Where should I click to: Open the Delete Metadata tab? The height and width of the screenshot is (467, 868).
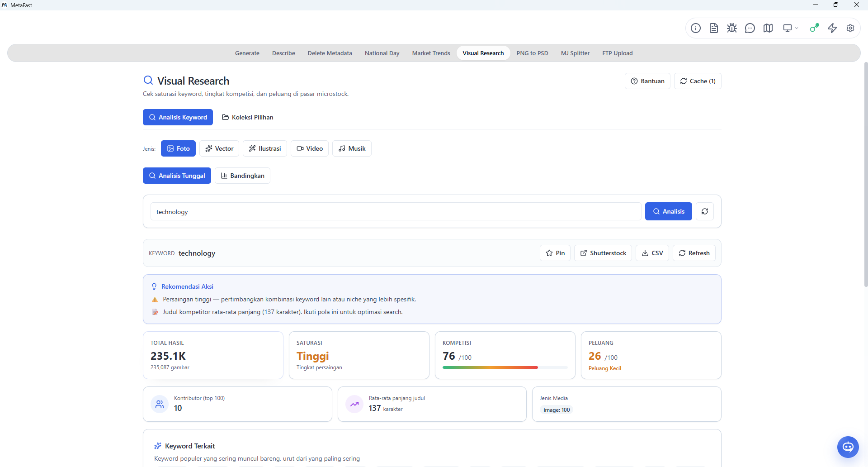pyautogui.click(x=330, y=53)
